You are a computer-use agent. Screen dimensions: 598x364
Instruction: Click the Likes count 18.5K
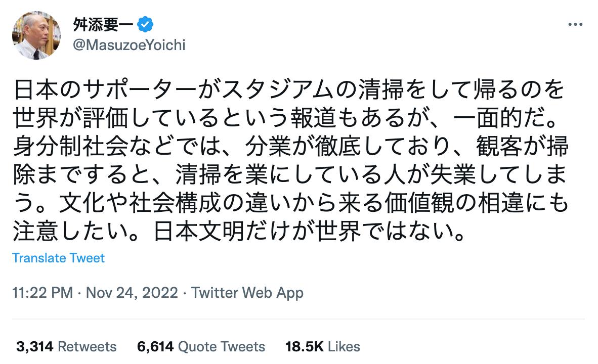[304, 347]
